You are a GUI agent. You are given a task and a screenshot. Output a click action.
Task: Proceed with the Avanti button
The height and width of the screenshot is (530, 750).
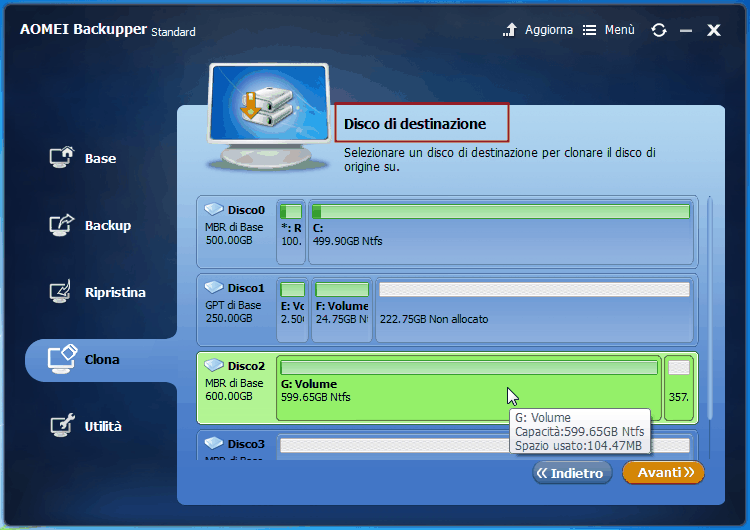tap(663, 473)
